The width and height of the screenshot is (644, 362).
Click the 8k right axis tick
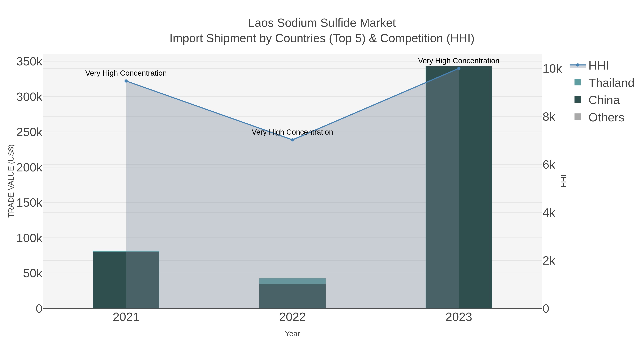point(549,117)
